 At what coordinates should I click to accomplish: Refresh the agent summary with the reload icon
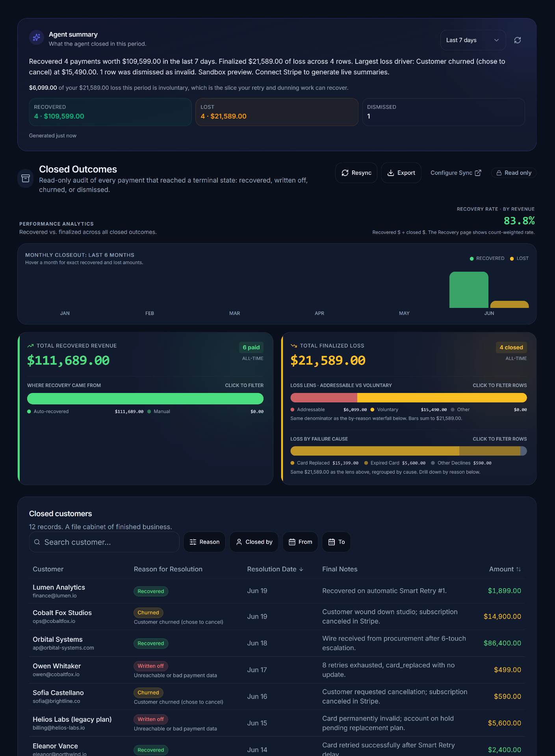coord(518,40)
